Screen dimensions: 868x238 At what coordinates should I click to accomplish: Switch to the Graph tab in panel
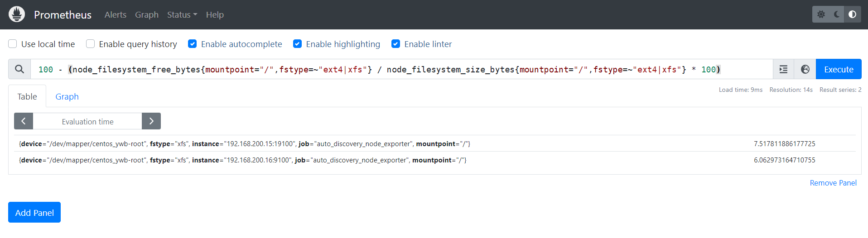(67, 96)
